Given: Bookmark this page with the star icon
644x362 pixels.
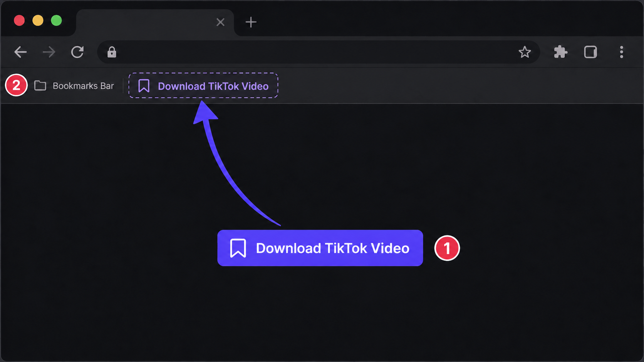Looking at the screenshot, I should pyautogui.click(x=525, y=52).
